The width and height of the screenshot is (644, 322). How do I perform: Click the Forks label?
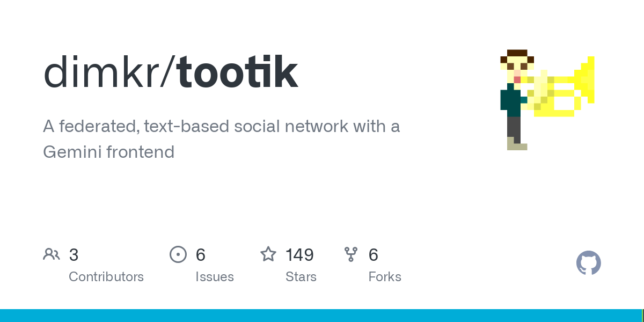point(385,277)
